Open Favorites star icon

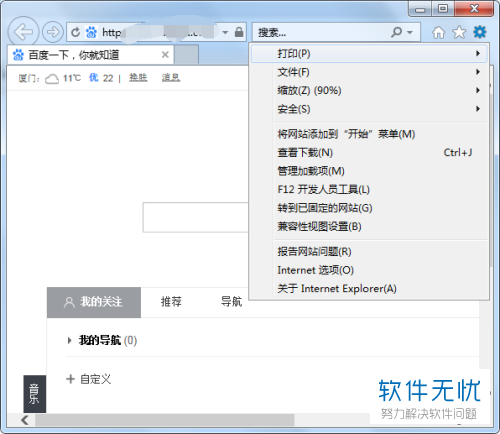pyautogui.click(x=459, y=32)
